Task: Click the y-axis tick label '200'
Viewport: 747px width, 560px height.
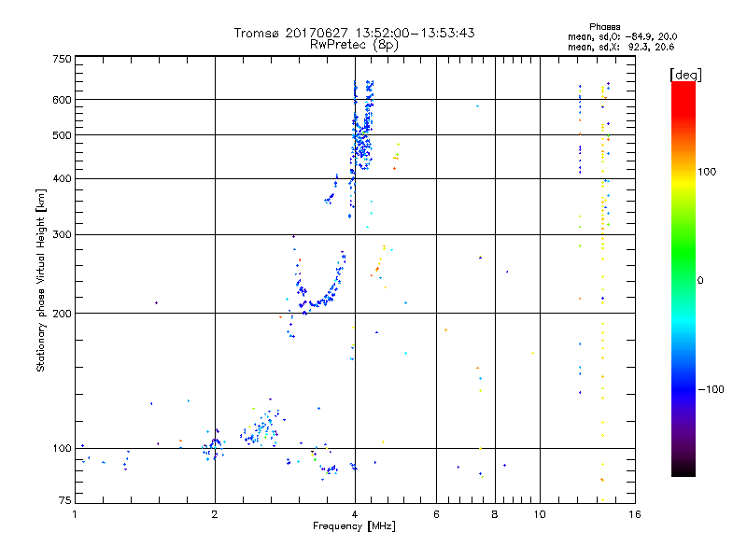Action: [x=62, y=314]
